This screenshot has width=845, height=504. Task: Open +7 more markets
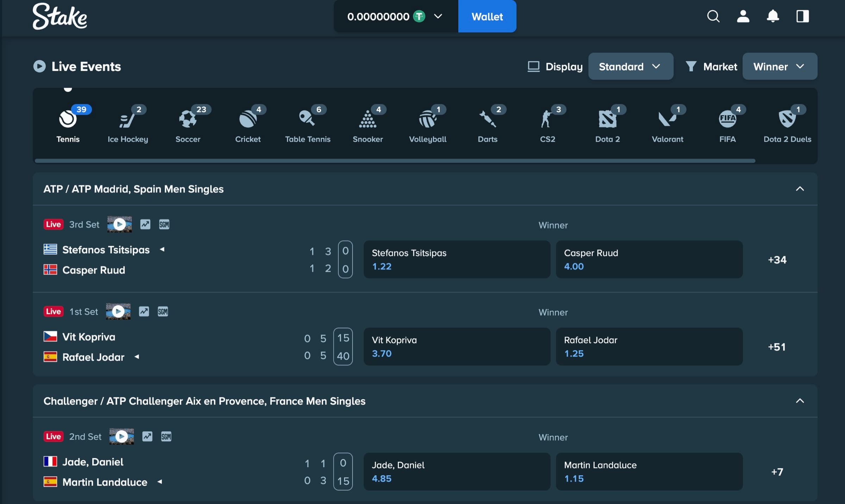tap(777, 472)
